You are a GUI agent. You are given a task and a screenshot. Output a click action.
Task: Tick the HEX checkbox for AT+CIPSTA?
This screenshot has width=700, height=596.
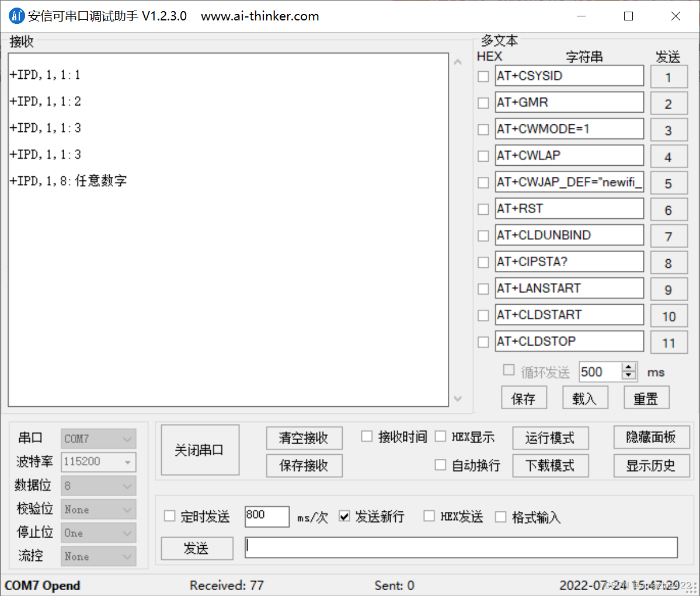[483, 262]
